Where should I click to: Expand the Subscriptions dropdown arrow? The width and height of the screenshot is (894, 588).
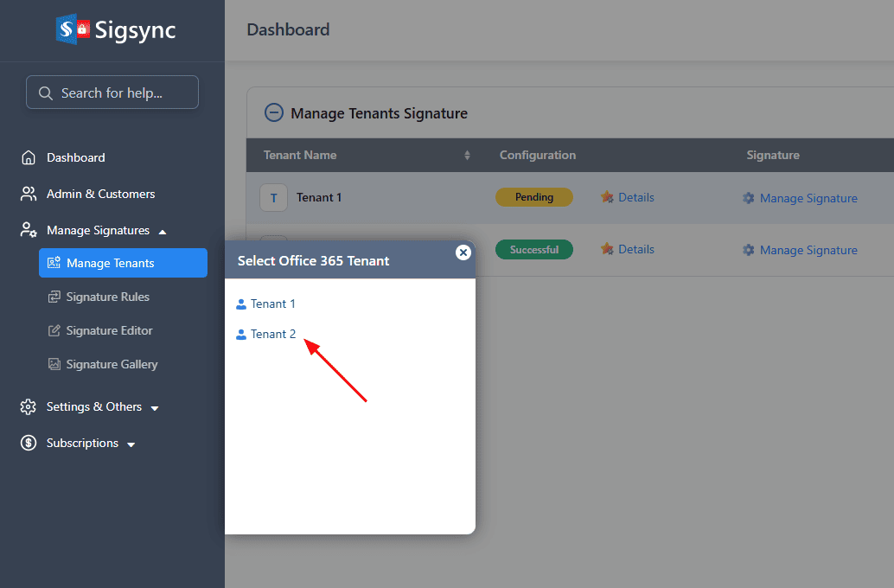[131, 444]
